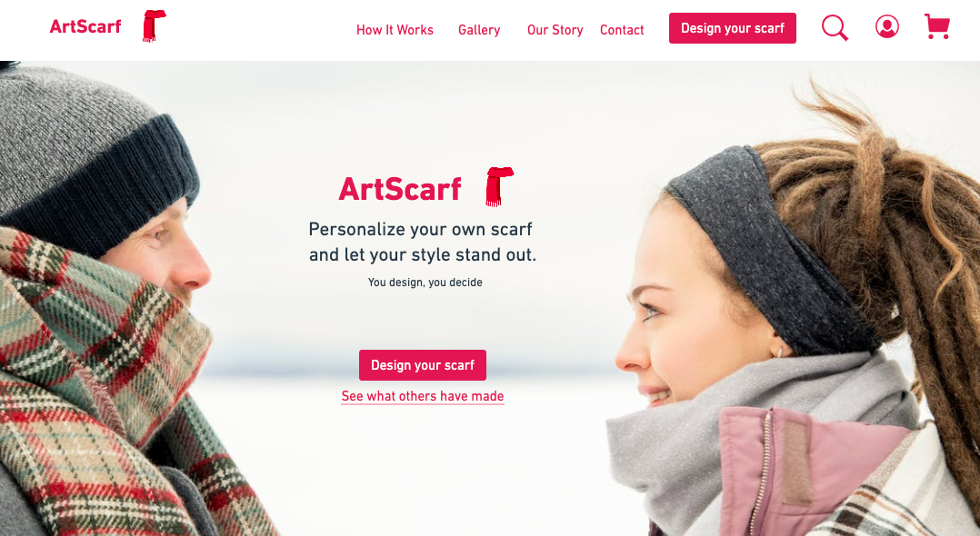Click the hero Design your scarf button
This screenshot has width=980, height=536.
(x=423, y=365)
